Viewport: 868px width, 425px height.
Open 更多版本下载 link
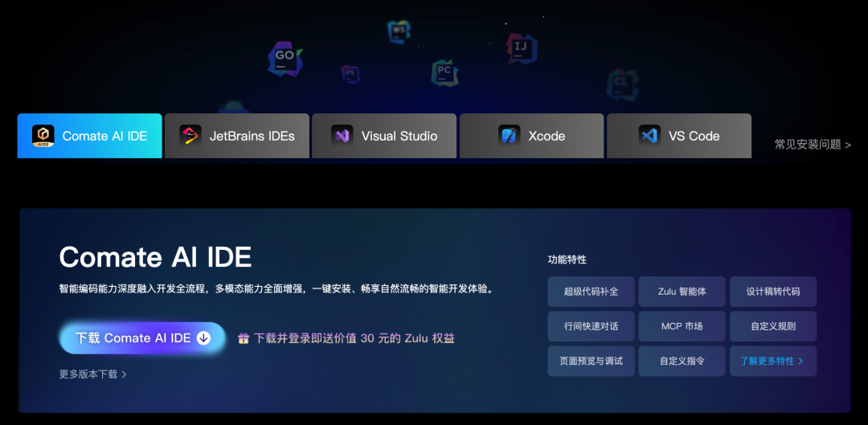click(x=93, y=374)
